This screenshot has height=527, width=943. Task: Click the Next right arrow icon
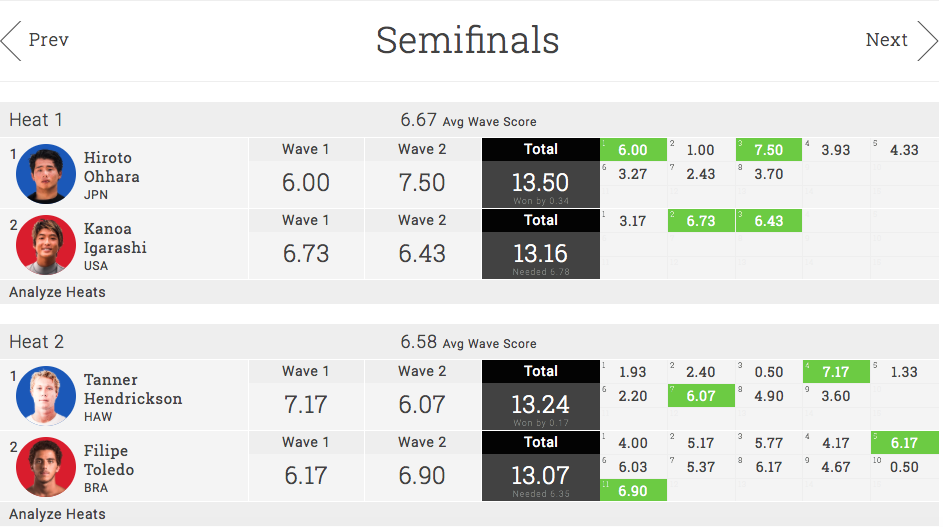(x=927, y=41)
